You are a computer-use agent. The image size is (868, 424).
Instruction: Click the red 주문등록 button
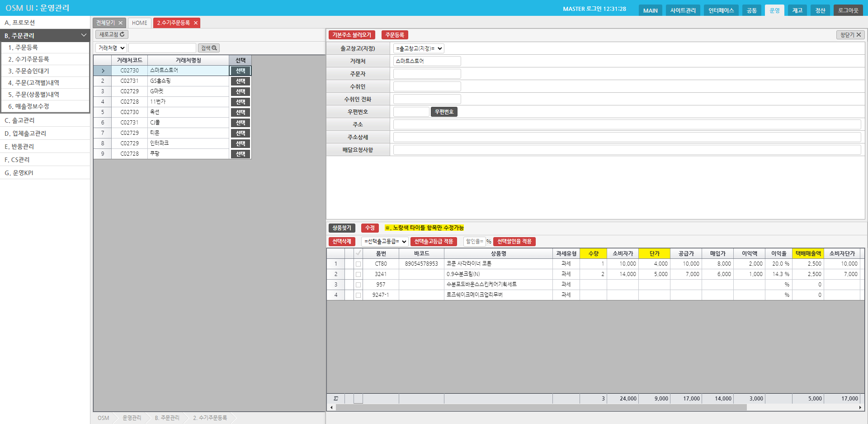[x=395, y=35]
